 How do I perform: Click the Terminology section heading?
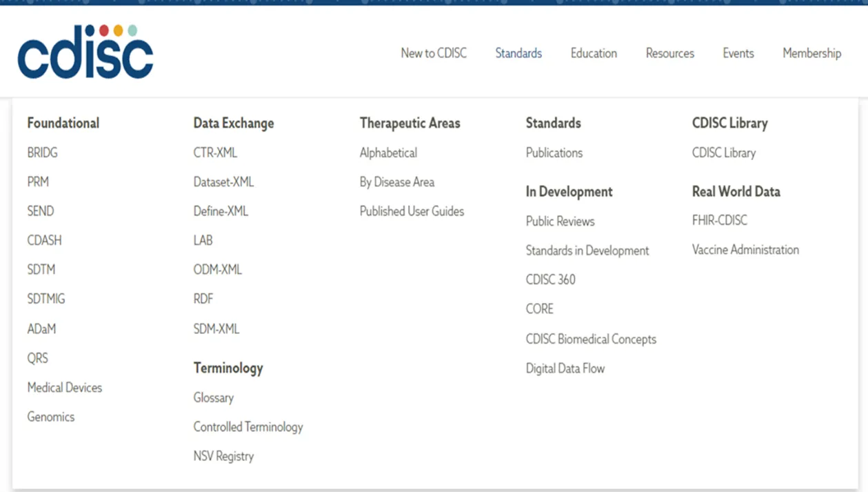click(228, 368)
